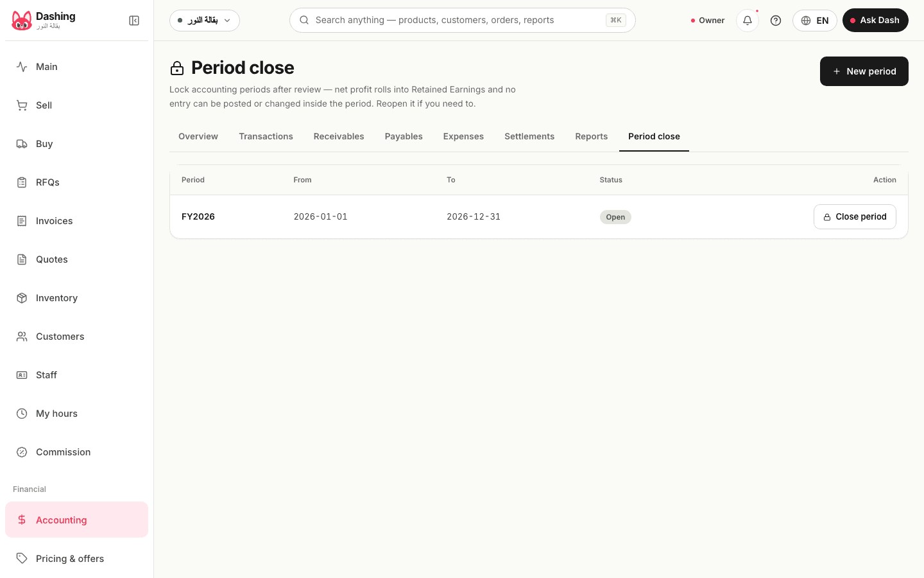Close period FY2026
This screenshot has height=578, width=924.
[x=855, y=217]
